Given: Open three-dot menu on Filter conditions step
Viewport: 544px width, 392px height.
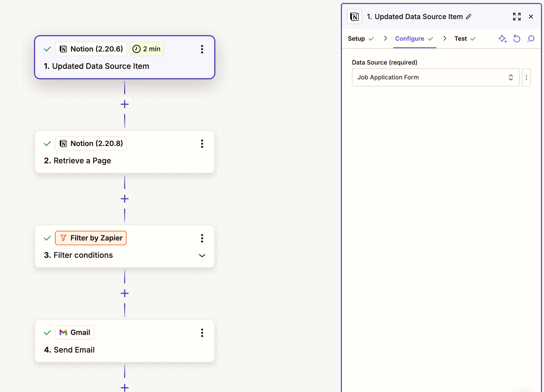Looking at the screenshot, I should point(202,238).
